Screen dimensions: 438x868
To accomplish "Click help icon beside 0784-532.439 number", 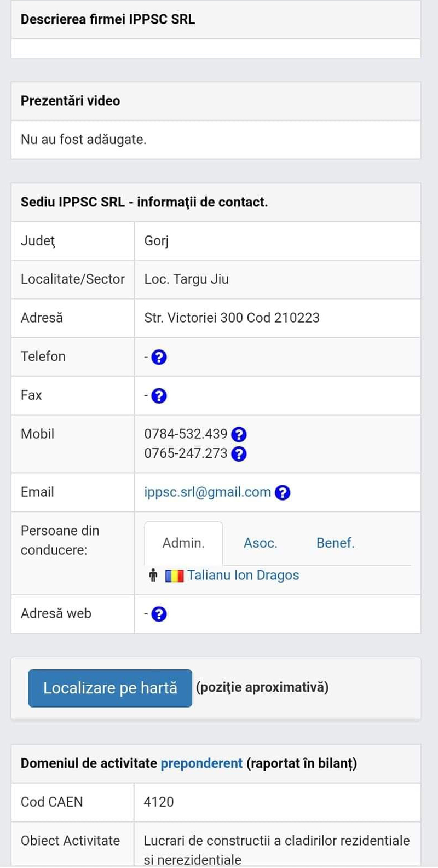I will click(239, 435).
